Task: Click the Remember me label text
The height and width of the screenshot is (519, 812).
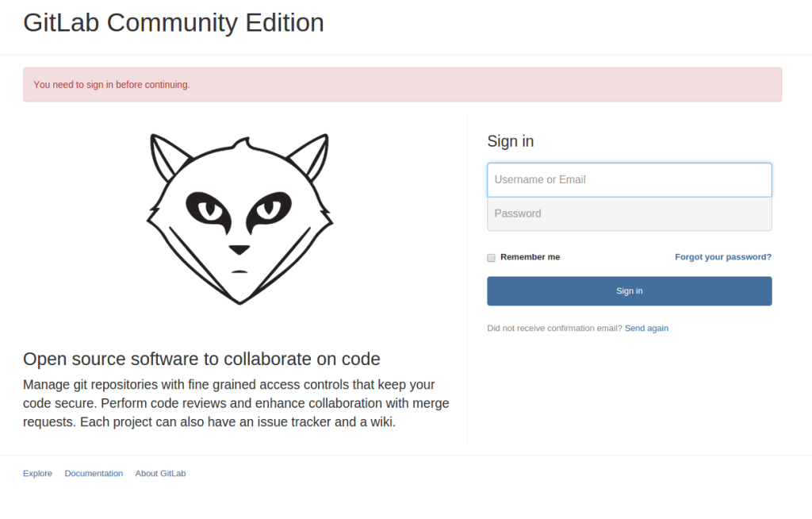Action: (530, 256)
